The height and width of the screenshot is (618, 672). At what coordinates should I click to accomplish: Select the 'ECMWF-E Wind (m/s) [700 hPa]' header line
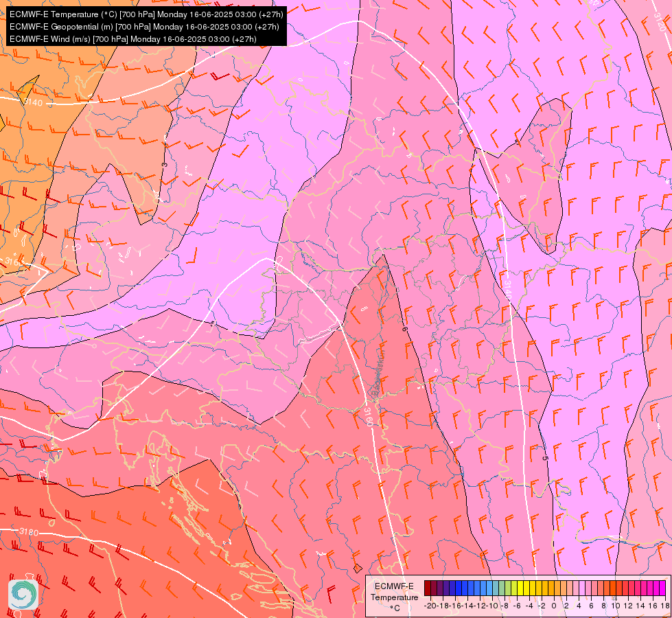(133, 39)
